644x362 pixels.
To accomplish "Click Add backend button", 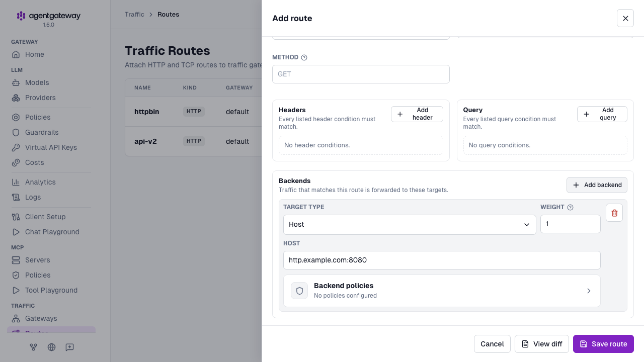I will pyautogui.click(x=597, y=185).
